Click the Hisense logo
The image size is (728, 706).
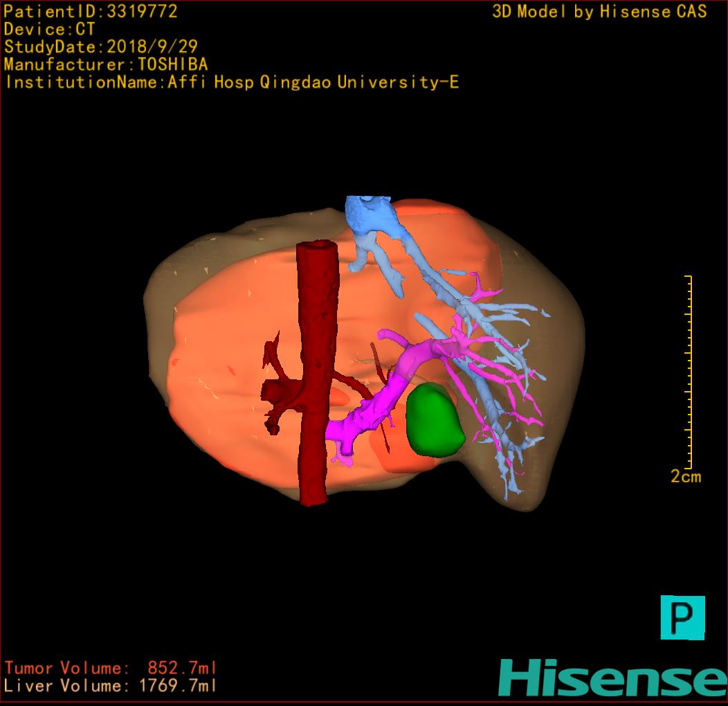(x=612, y=677)
